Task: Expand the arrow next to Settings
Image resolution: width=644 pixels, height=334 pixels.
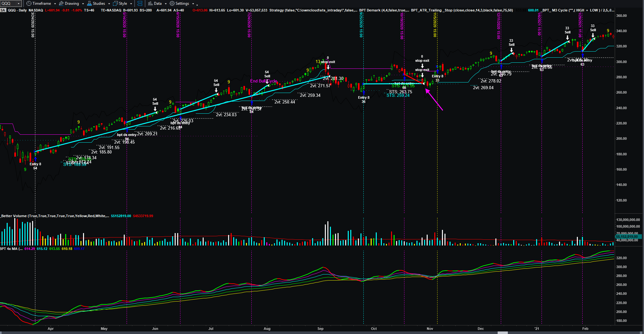Action: [x=193, y=4]
